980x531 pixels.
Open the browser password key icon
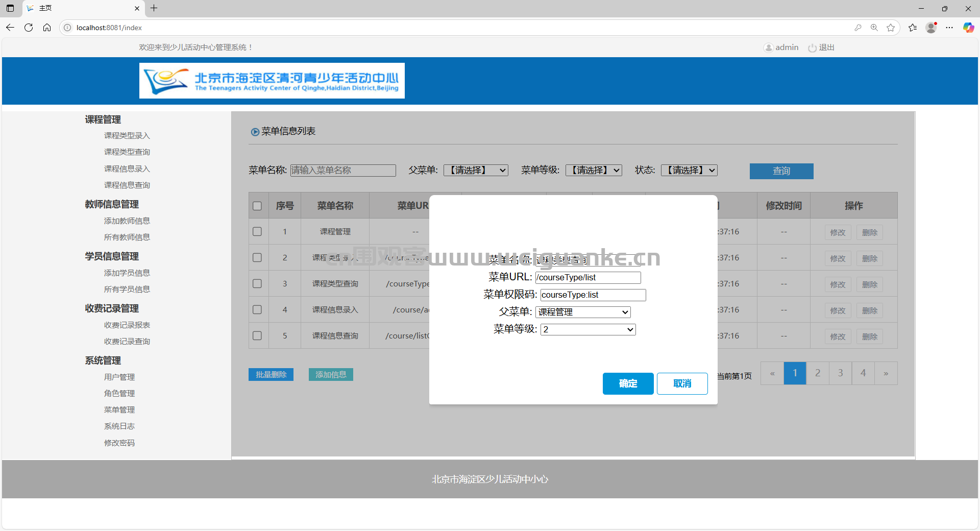coord(858,28)
